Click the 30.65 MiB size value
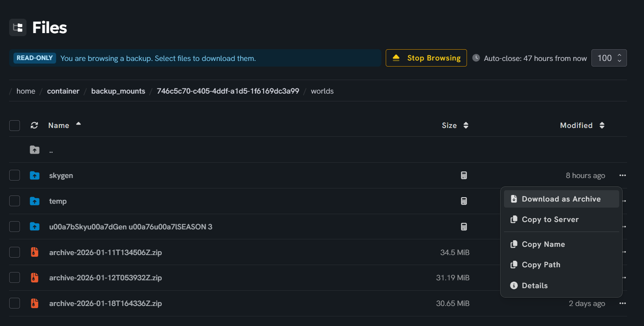 coord(453,303)
